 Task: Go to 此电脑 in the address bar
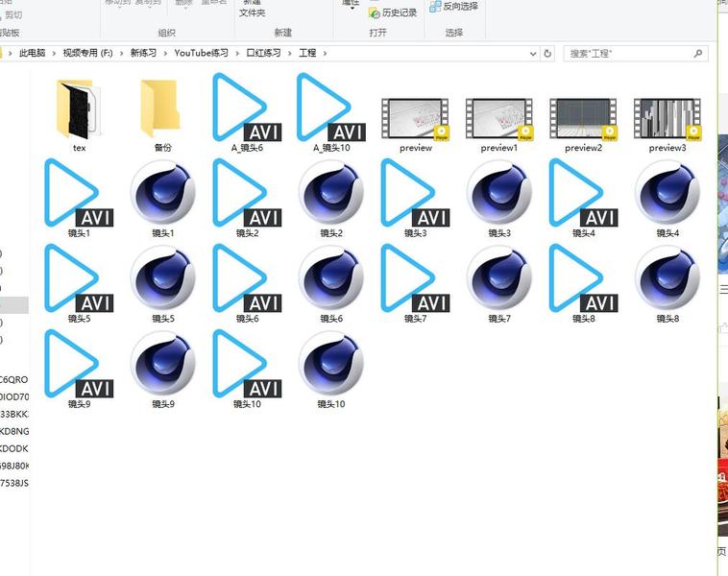pos(32,53)
